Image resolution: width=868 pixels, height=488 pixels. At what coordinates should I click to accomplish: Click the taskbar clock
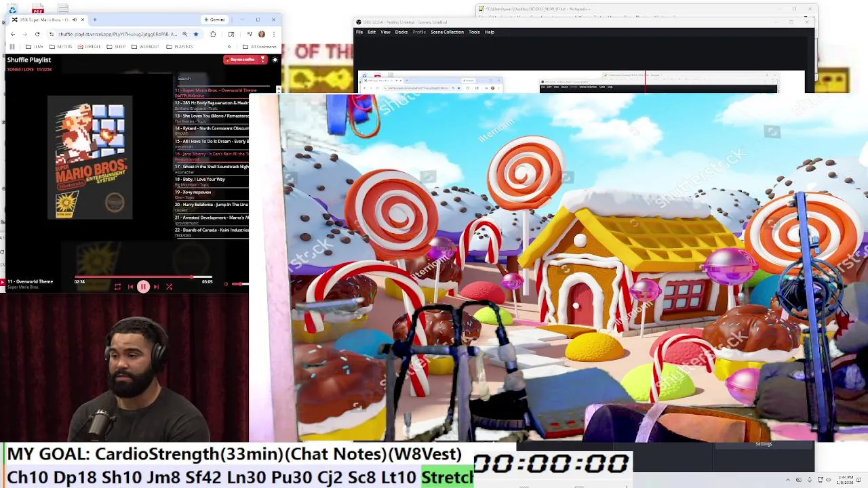coord(846,480)
